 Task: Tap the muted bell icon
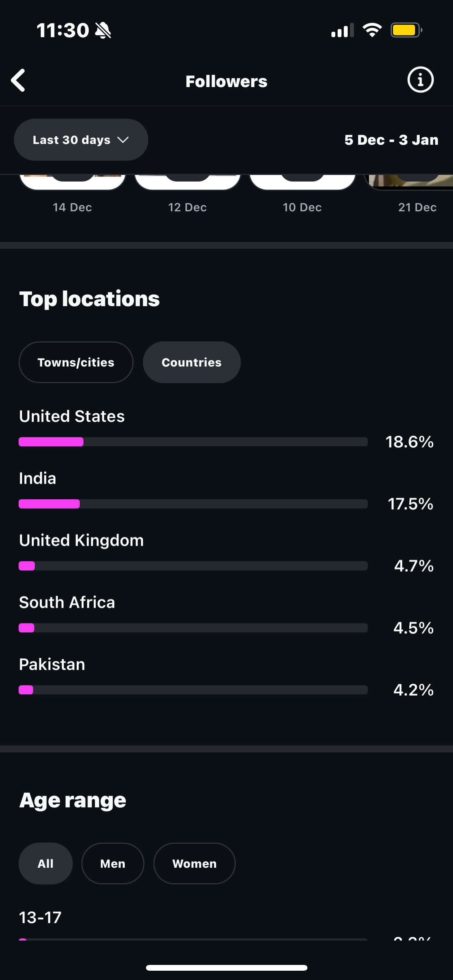tap(103, 30)
